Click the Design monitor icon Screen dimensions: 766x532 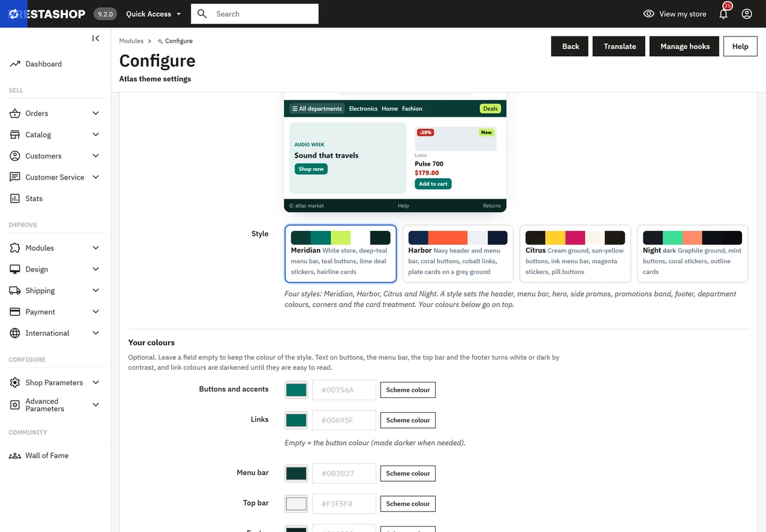click(15, 269)
